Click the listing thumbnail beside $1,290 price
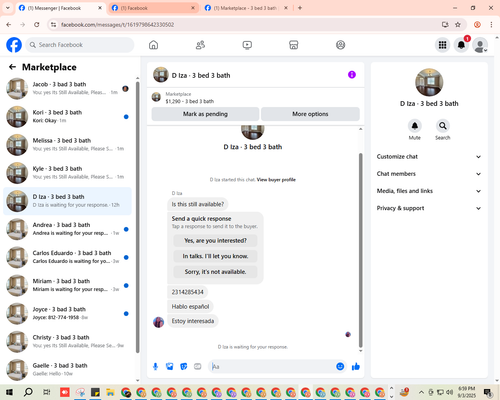This screenshot has width=500, height=400. coord(156,97)
